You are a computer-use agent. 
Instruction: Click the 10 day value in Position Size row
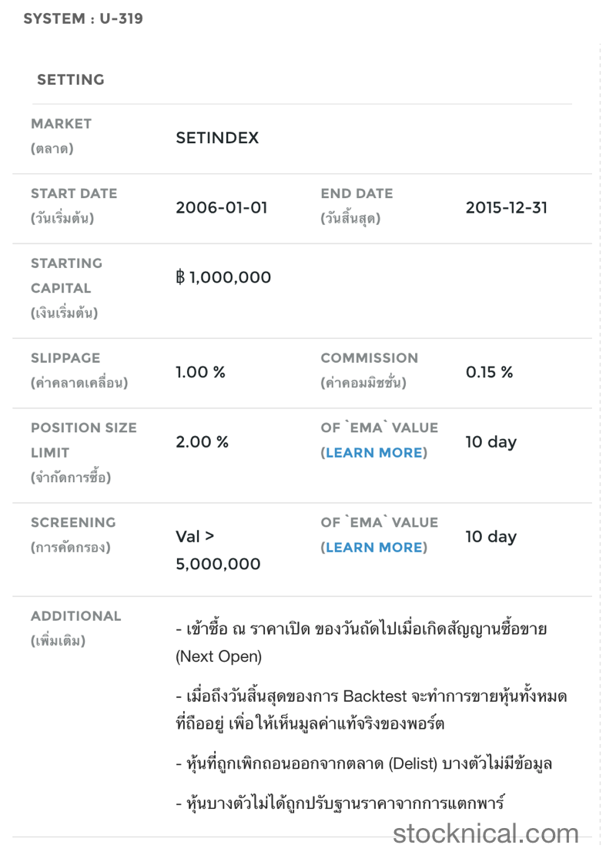coord(490,442)
